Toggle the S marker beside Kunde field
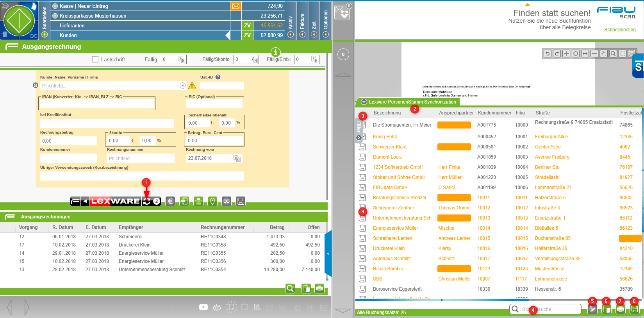 (36, 85)
